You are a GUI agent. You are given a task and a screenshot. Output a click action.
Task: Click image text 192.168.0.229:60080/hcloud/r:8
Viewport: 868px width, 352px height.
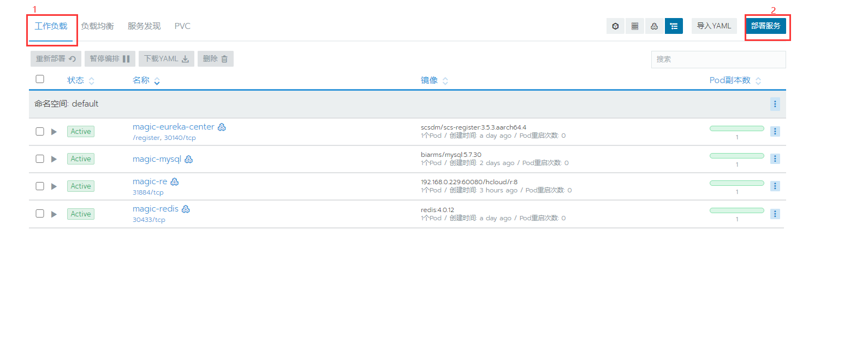pos(469,182)
